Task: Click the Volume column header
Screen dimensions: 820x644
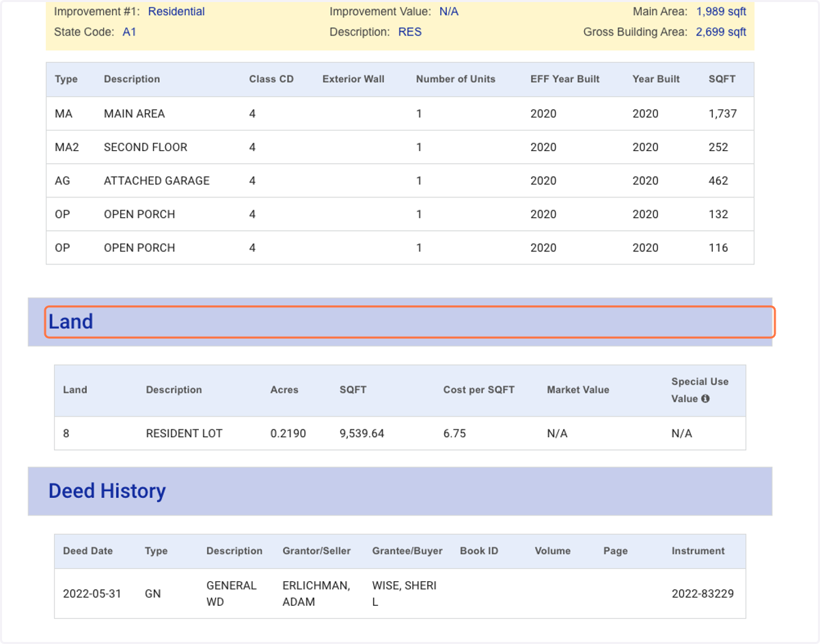Action: pyautogui.click(x=552, y=551)
